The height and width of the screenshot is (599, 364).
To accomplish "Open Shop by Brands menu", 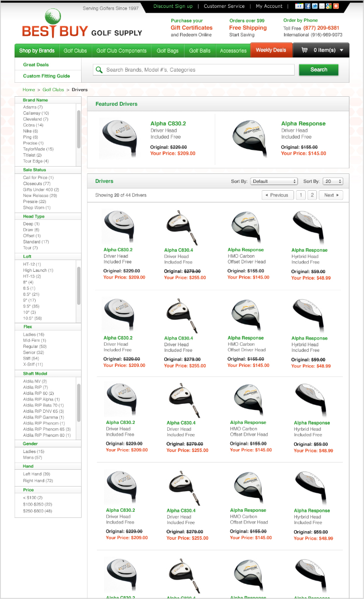I will pyautogui.click(x=37, y=50).
